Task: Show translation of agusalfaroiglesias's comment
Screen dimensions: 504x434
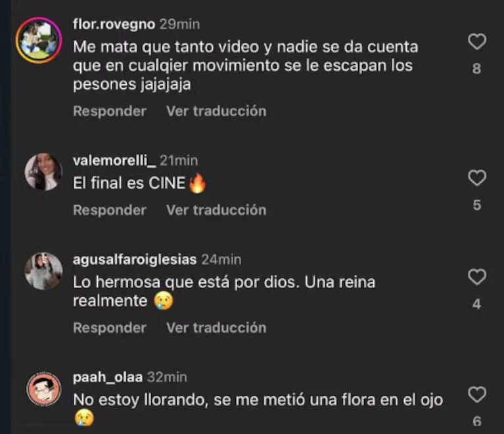Action: [x=216, y=328]
